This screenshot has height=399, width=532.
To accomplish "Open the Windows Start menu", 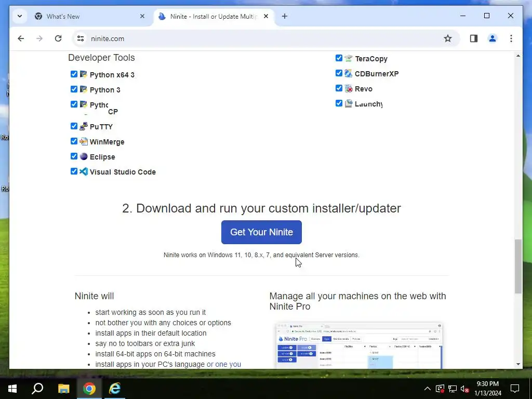I will click(x=12, y=389).
